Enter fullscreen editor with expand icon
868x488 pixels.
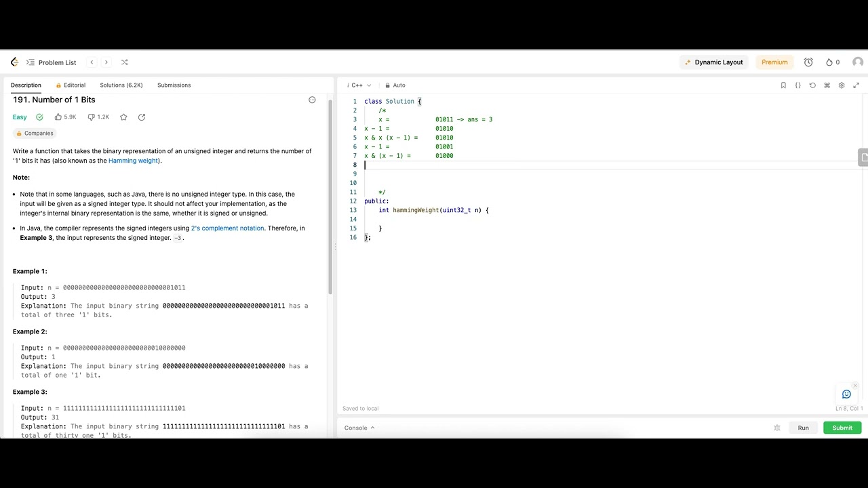pos(856,85)
